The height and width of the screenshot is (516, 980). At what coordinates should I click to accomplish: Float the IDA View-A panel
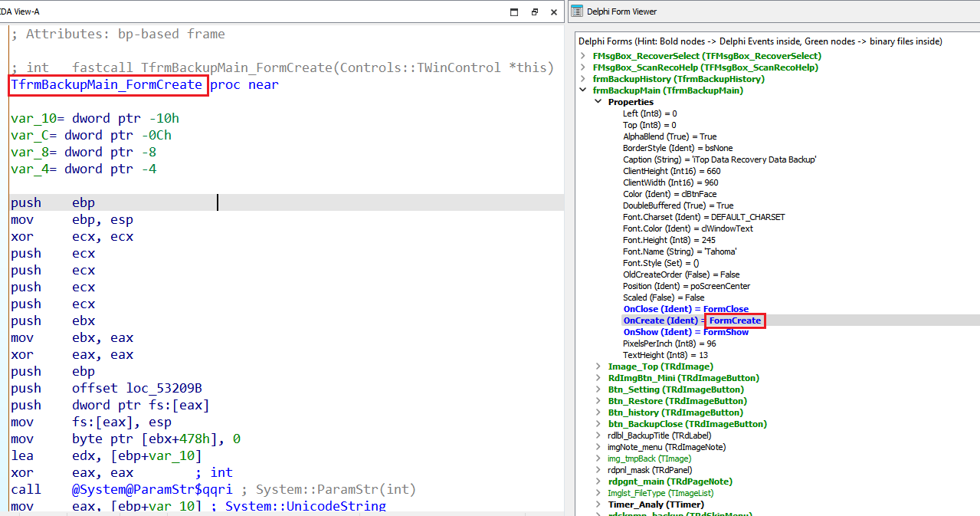click(x=535, y=12)
